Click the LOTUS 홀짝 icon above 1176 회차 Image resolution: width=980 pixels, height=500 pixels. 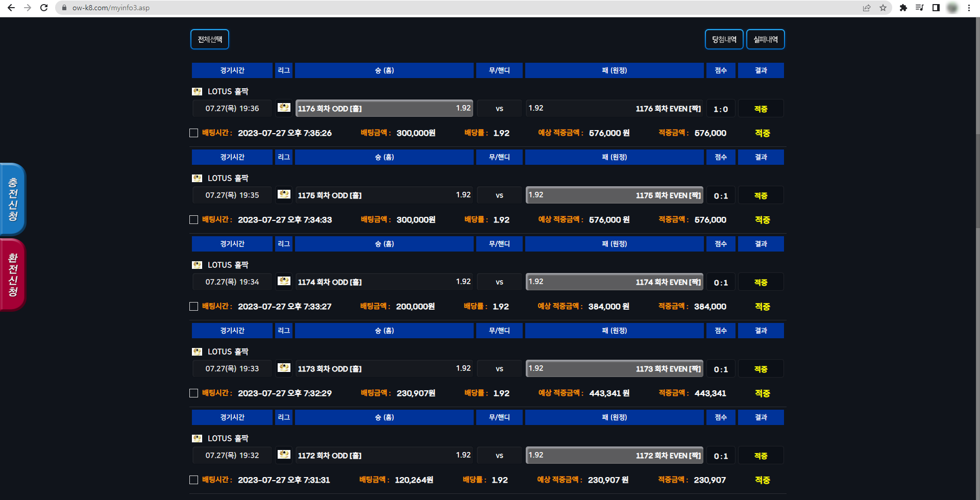pos(197,91)
